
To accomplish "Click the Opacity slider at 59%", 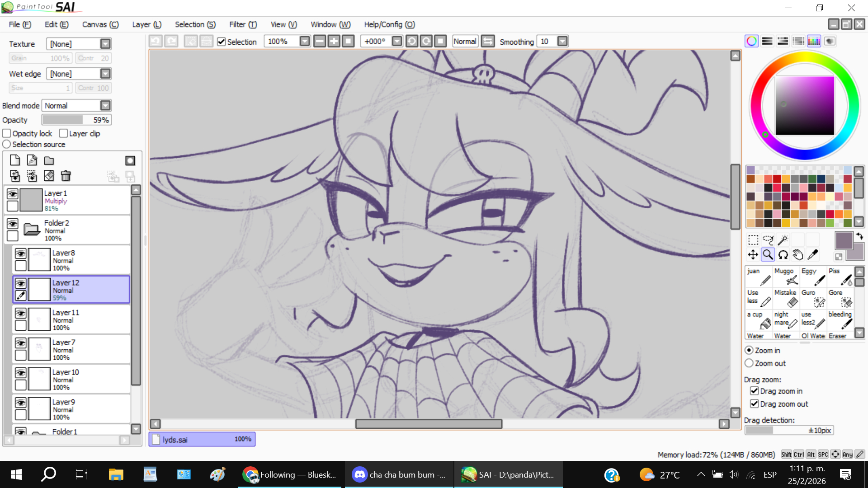I will (76, 120).
